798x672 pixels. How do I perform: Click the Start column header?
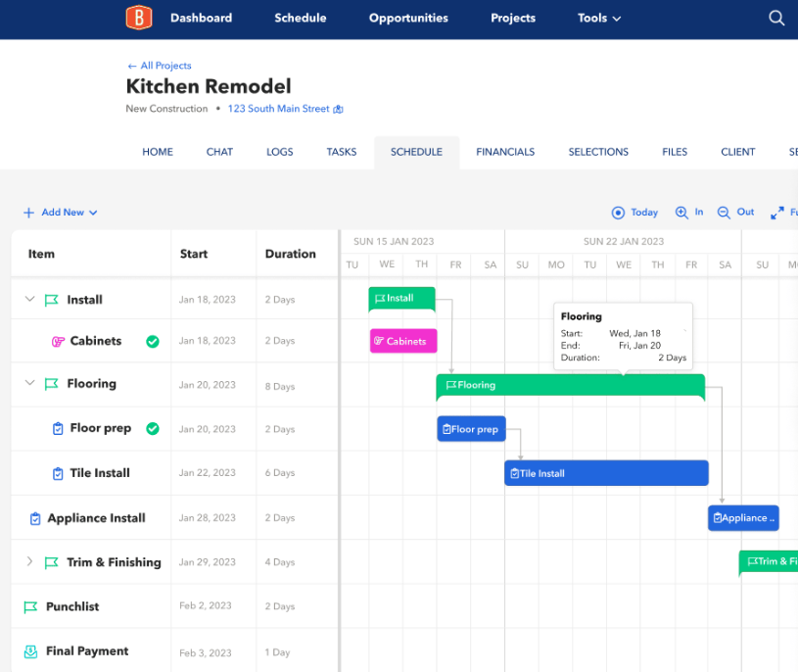point(194,254)
